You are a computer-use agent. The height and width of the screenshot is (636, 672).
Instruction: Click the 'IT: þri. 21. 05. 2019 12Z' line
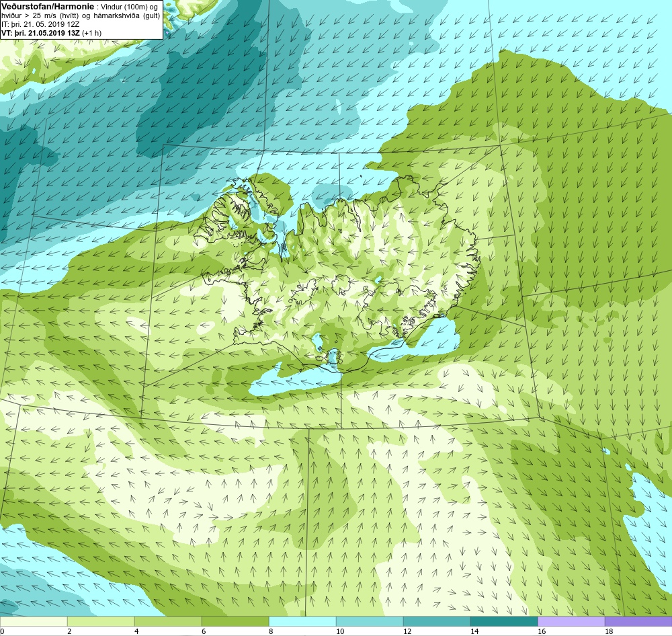coord(40,24)
